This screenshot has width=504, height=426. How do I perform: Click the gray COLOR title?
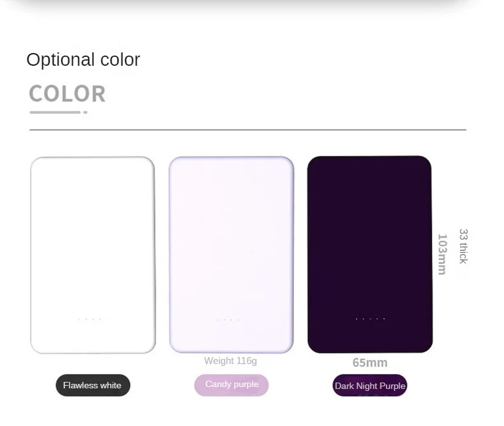pyautogui.click(x=67, y=94)
